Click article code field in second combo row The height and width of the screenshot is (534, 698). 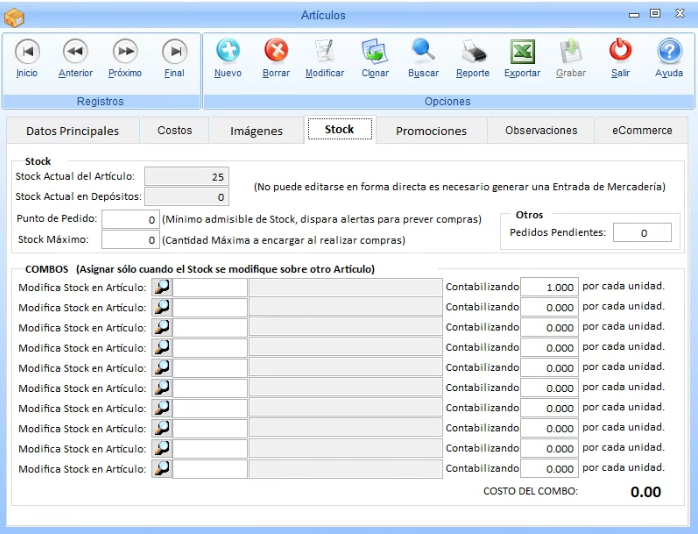tap(210, 307)
